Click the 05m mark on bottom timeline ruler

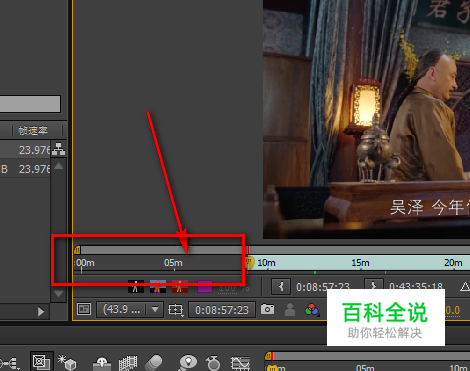[365, 368]
